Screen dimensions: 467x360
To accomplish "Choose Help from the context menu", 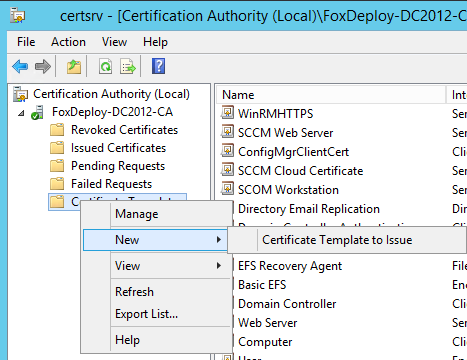I will pos(127,340).
